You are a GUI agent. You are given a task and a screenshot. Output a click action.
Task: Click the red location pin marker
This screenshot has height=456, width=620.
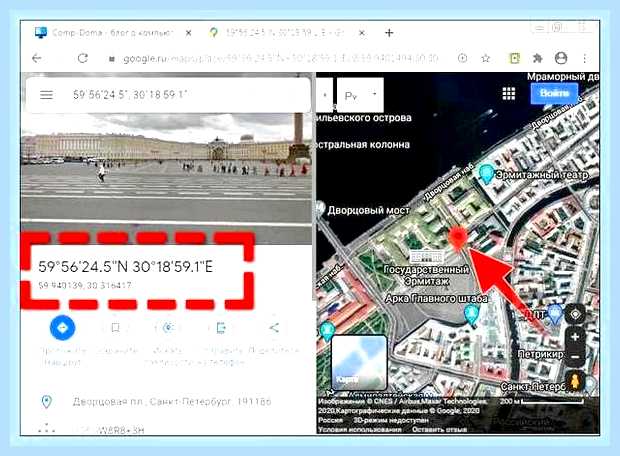point(458,238)
